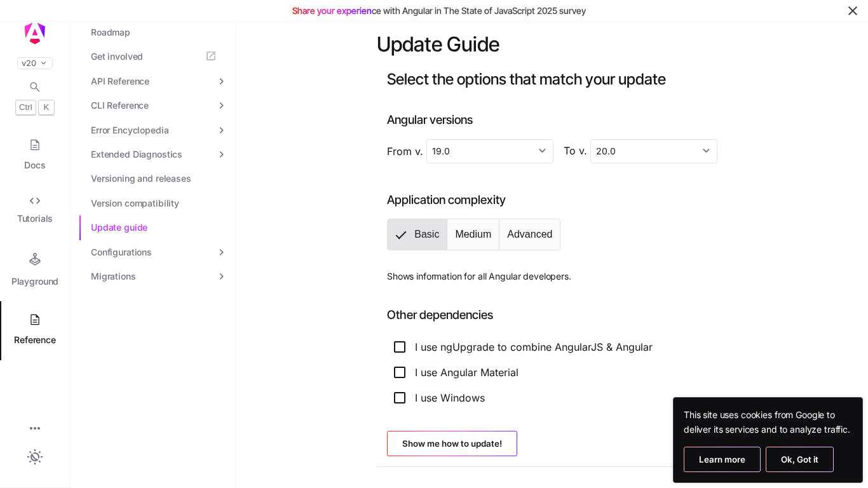
Task: Enable the 'I use Angular Material' checkbox
Action: click(x=400, y=372)
